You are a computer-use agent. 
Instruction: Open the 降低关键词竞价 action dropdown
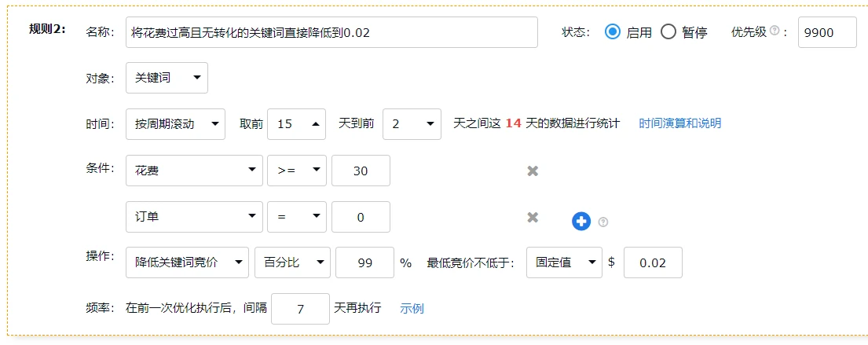[187, 262]
